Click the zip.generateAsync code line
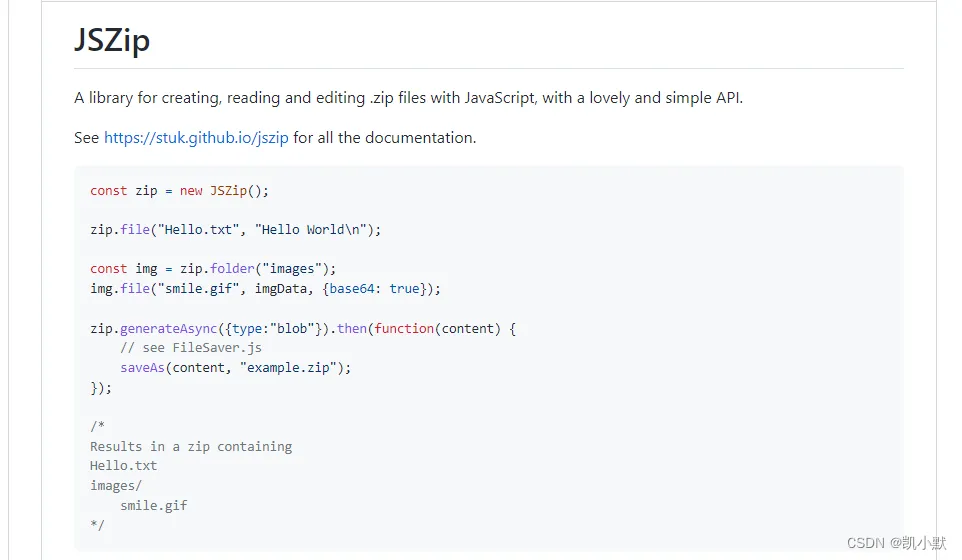962x560 pixels. (x=302, y=328)
